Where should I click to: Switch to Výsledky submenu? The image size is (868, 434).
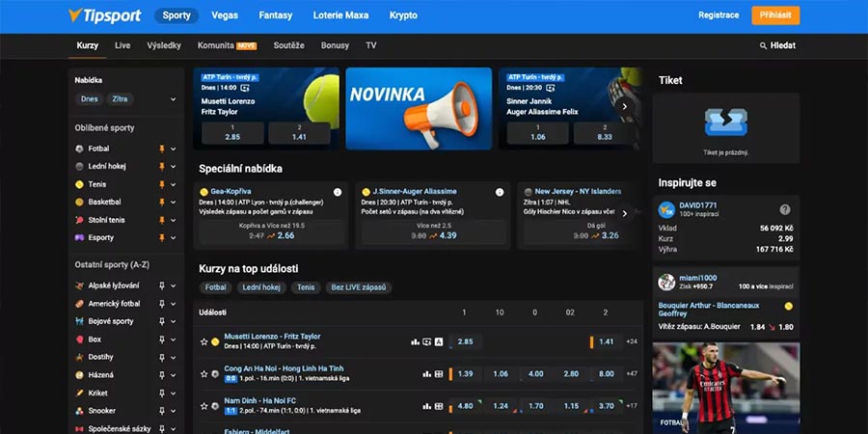tap(164, 45)
